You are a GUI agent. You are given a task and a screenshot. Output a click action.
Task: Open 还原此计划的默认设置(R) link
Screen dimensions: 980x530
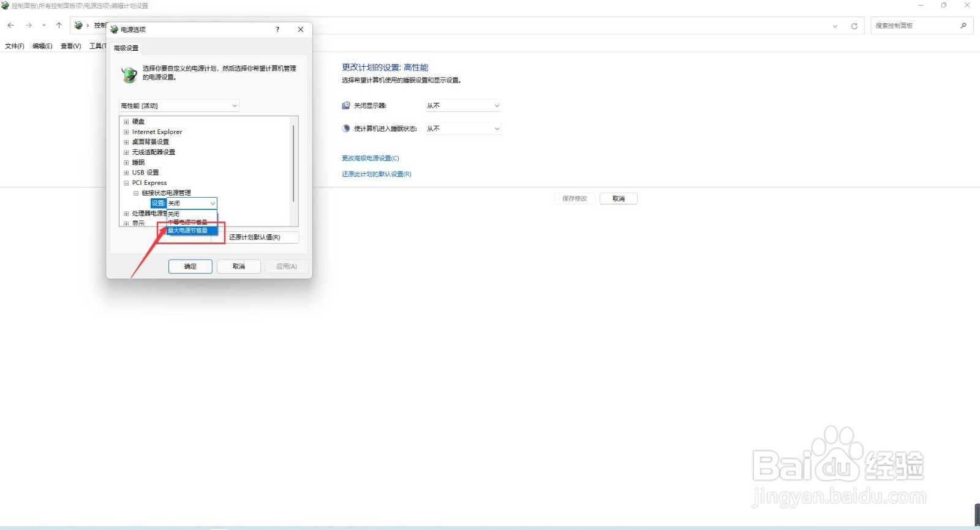[377, 174]
